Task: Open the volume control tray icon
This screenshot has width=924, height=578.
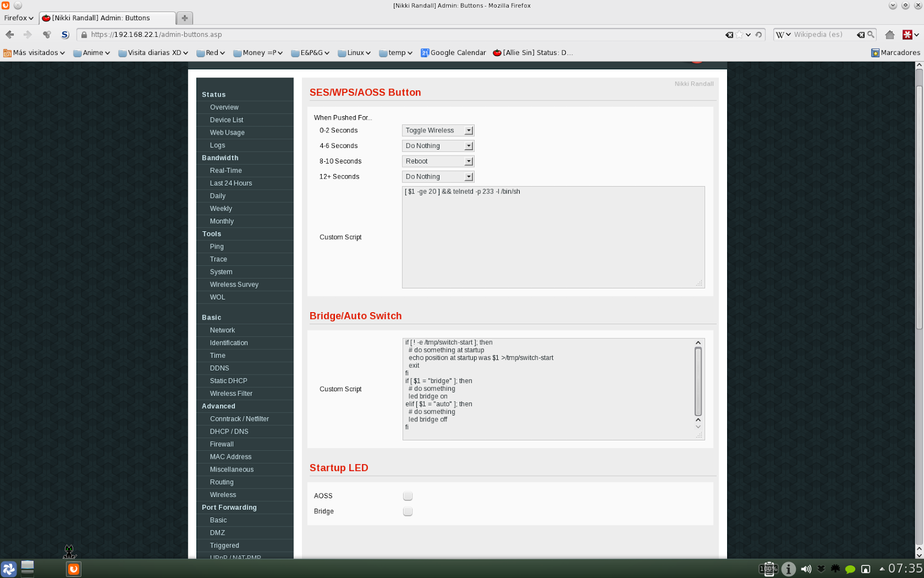Action: pyautogui.click(x=806, y=569)
